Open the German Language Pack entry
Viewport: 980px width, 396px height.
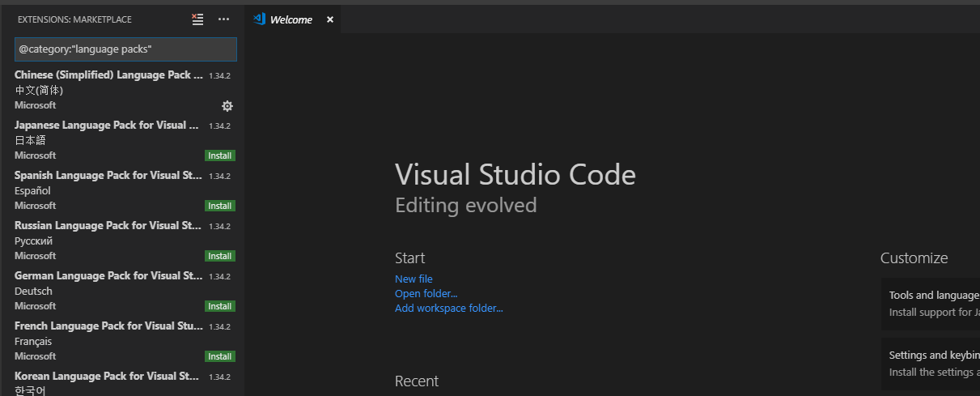122,291
